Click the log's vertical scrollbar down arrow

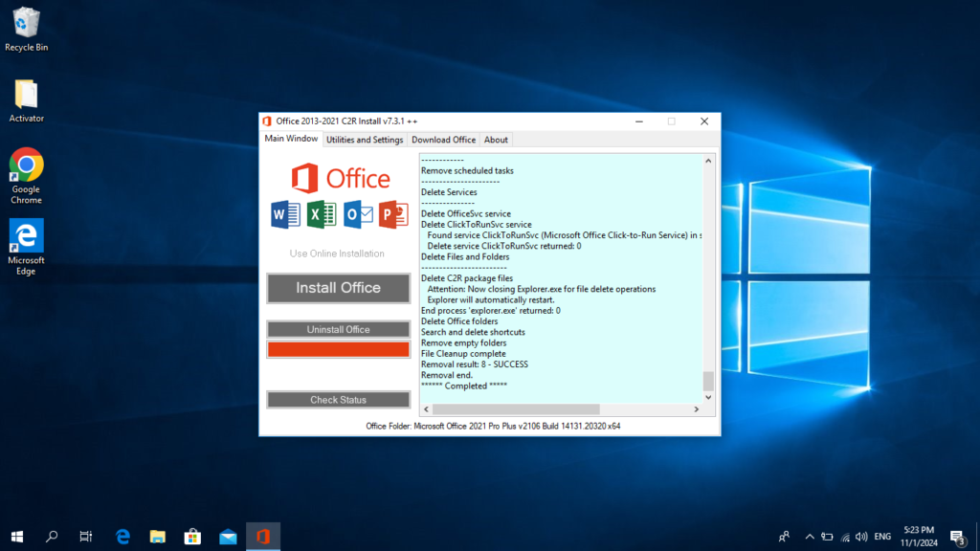point(708,397)
